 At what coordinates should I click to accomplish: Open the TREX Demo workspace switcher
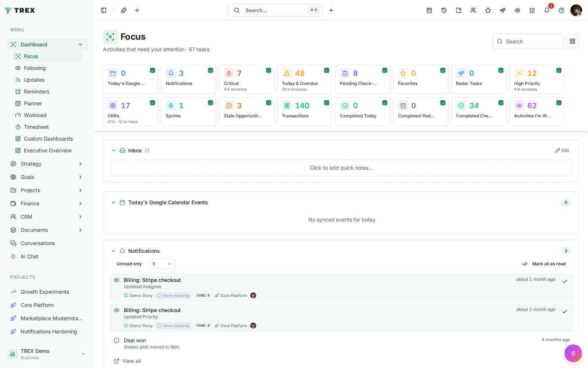47,354
